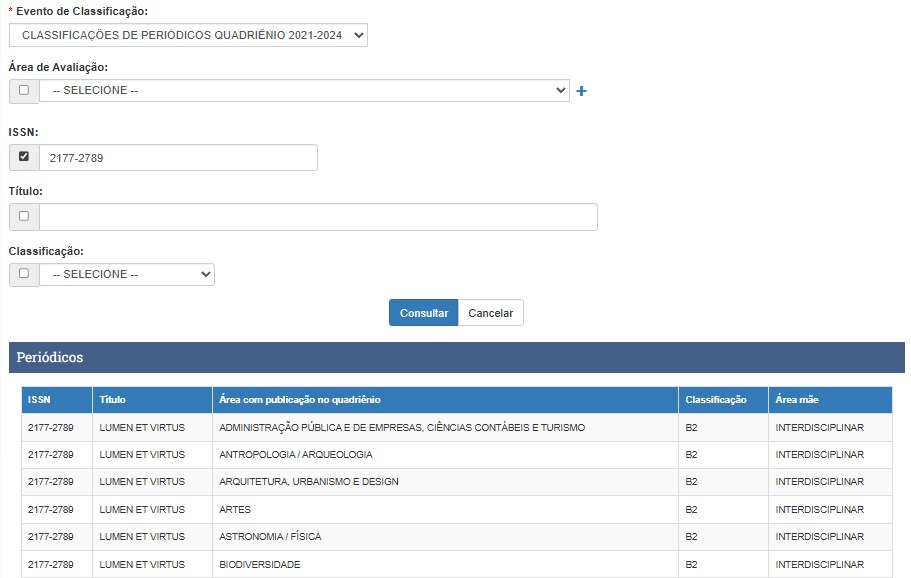911x578 pixels.
Task: Select Área com publicação no quadriênio header
Action: [300, 400]
